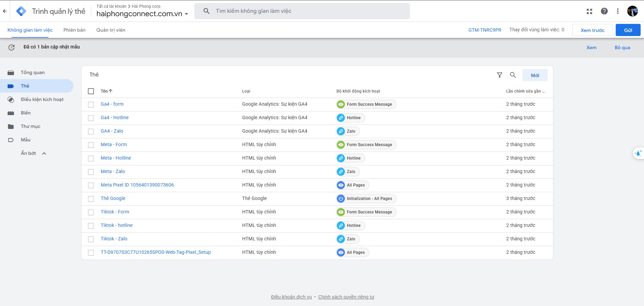Open the Thẻ Google tag link
644x306 pixels.
(x=113, y=198)
